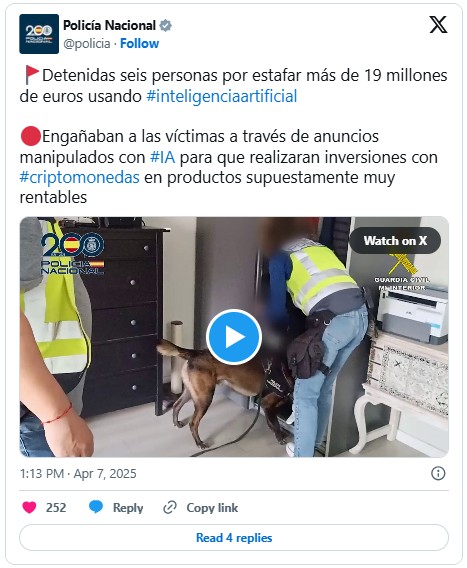Image resolution: width=467 pixels, height=568 pixels.
Task: Follow the @policia account
Action: [139, 43]
